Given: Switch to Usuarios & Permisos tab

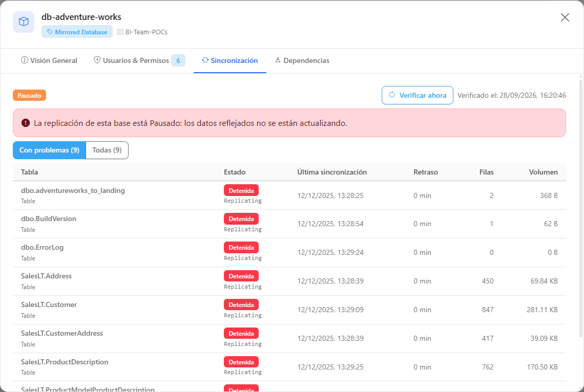Looking at the screenshot, I should click(x=139, y=60).
